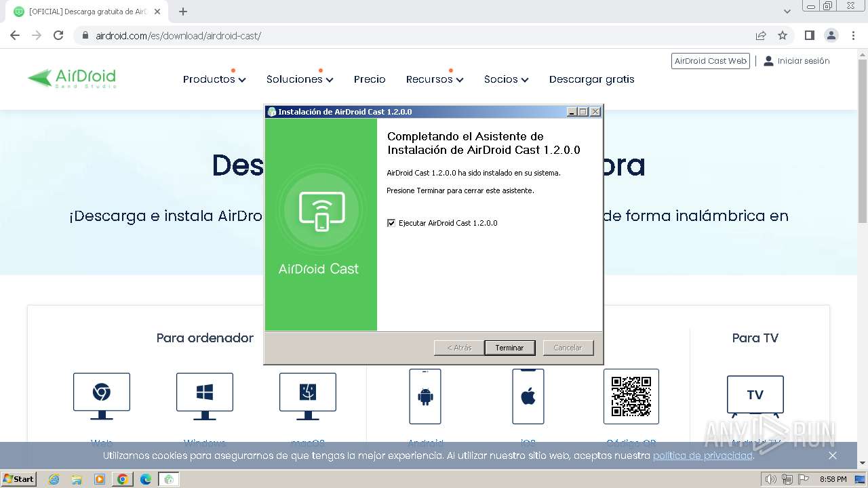Expand the Recursos dropdown menu
The width and height of the screenshot is (868, 488).
point(435,79)
